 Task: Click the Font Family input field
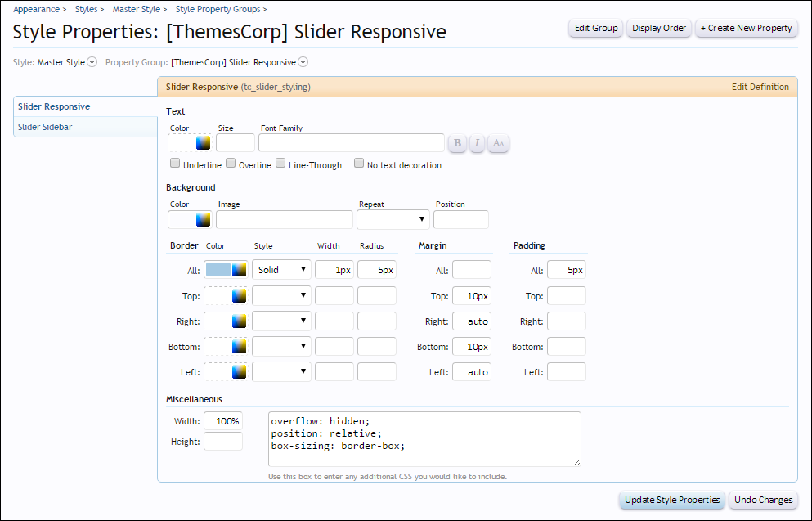pyautogui.click(x=352, y=143)
